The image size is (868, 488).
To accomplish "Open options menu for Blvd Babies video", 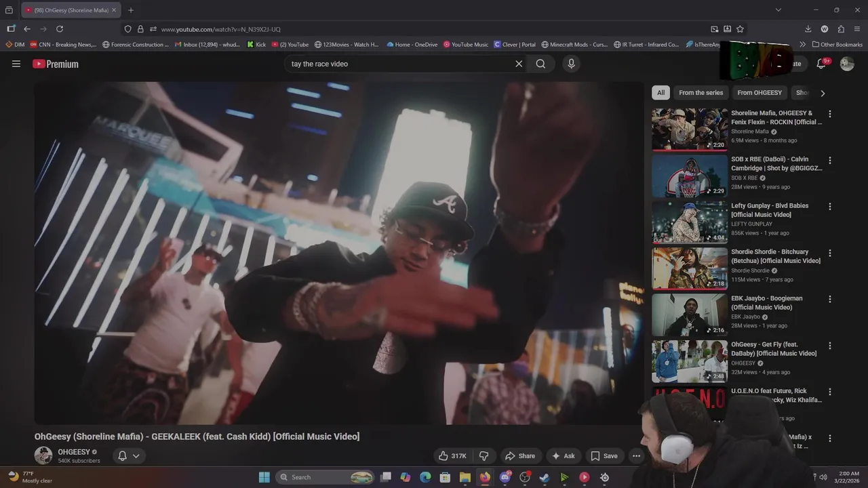I will (x=829, y=207).
